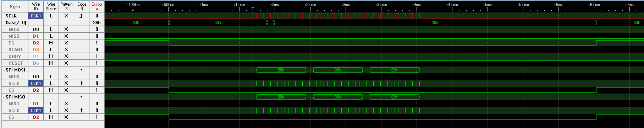Collapse the Data[7..0] bus group
Image resolution: width=644 pixels, height=128 pixels.
[x=4, y=23]
